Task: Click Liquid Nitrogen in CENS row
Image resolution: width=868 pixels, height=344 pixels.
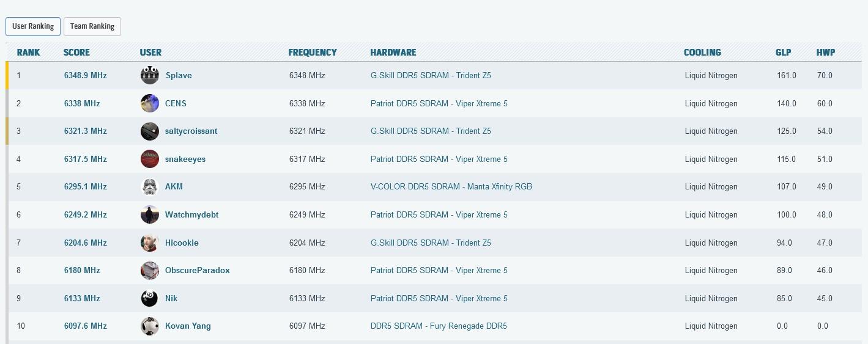Action: click(x=711, y=103)
